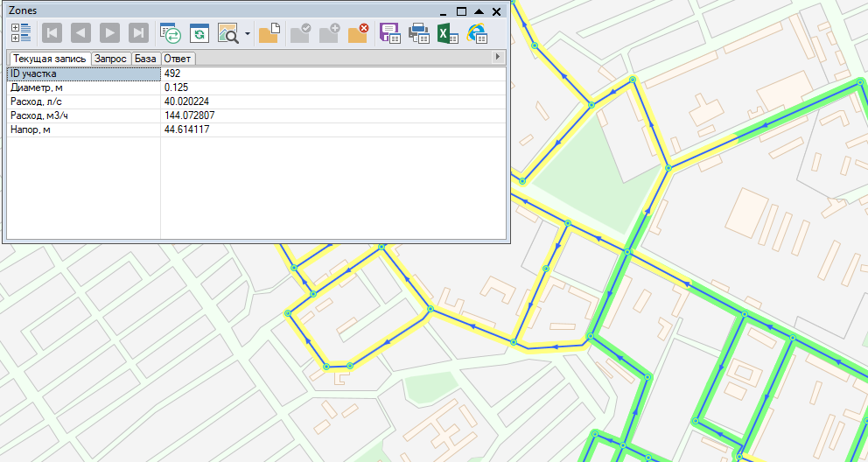Image resolution: width=868 pixels, height=462 pixels.
Task: Click the new record folder icon
Action: [x=269, y=34]
